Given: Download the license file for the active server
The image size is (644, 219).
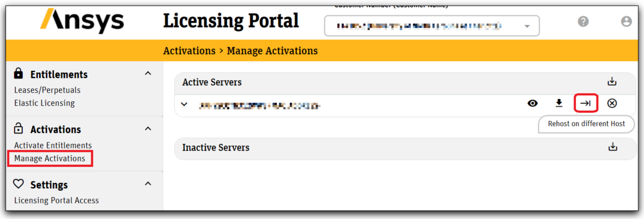Looking at the screenshot, I should [559, 103].
